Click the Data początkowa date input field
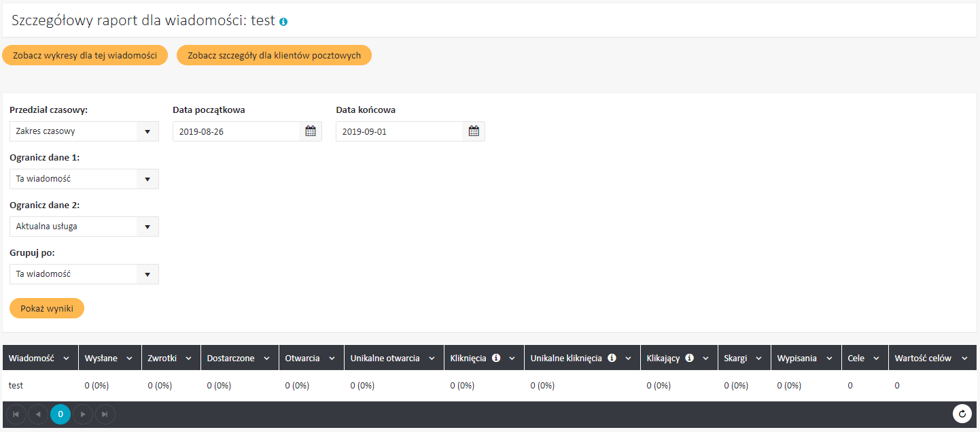 click(x=236, y=131)
